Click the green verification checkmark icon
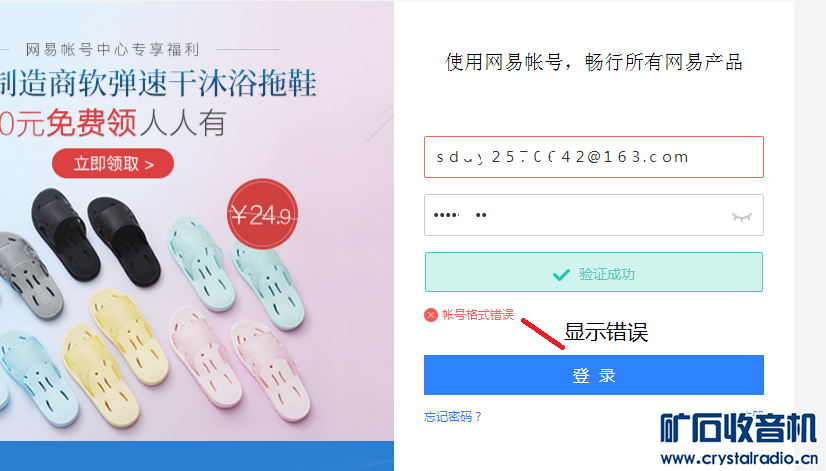This screenshot has width=826, height=471. (x=562, y=274)
